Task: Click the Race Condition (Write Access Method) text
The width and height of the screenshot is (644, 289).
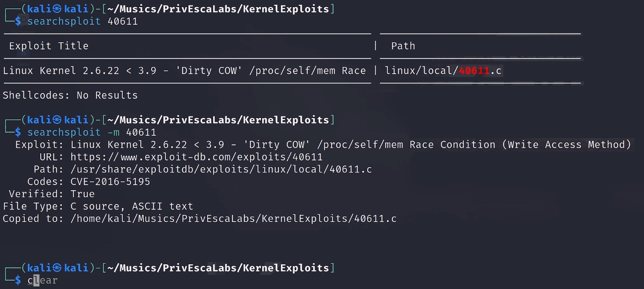Action: point(520,145)
